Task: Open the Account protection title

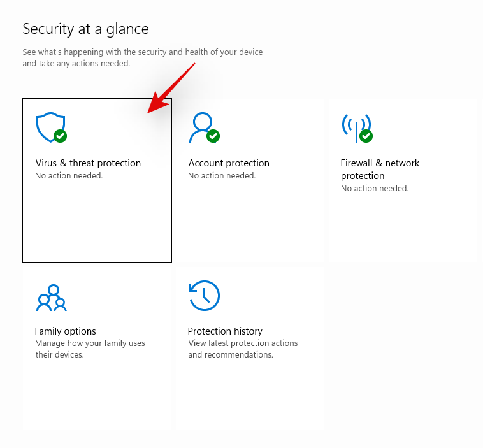Action: [229, 163]
